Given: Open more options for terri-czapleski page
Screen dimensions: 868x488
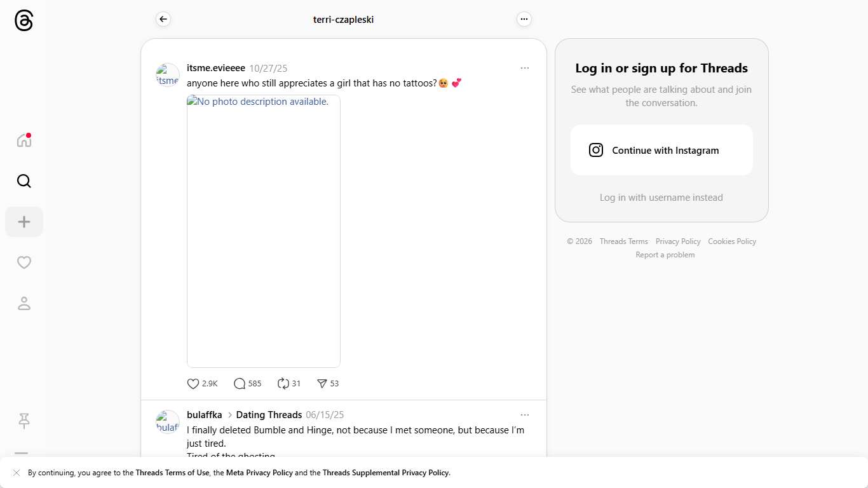Looking at the screenshot, I should (x=524, y=19).
